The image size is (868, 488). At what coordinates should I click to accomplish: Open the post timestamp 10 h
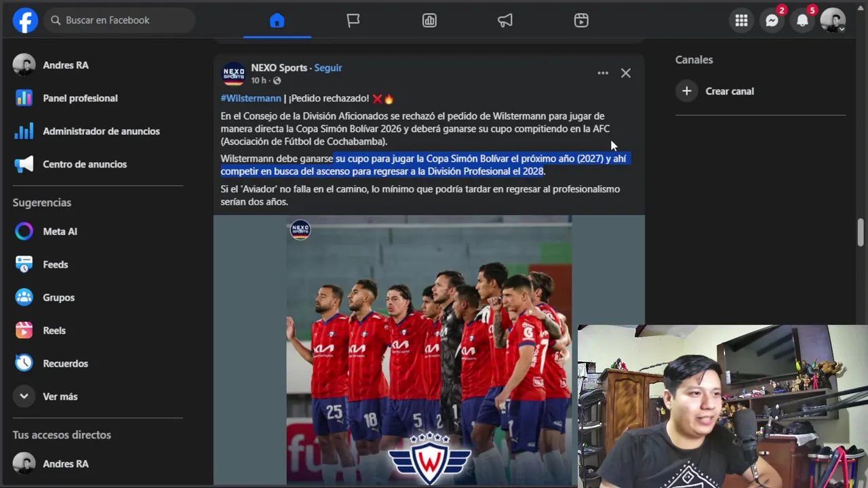[258, 81]
